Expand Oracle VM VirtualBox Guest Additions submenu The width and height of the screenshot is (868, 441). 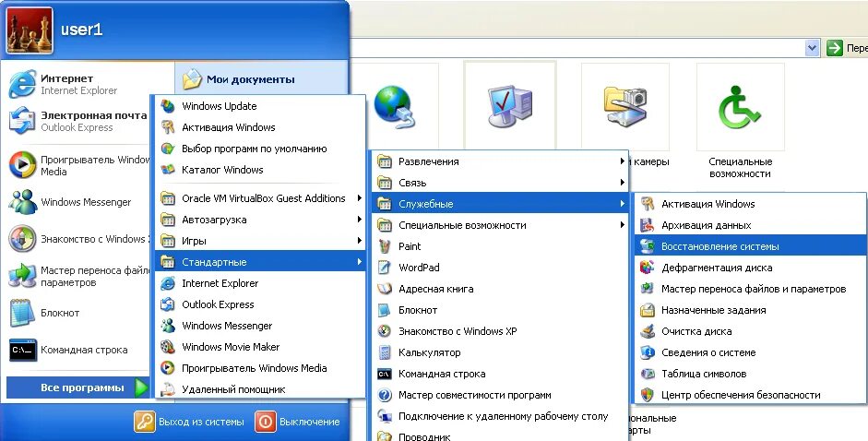click(x=260, y=198)
